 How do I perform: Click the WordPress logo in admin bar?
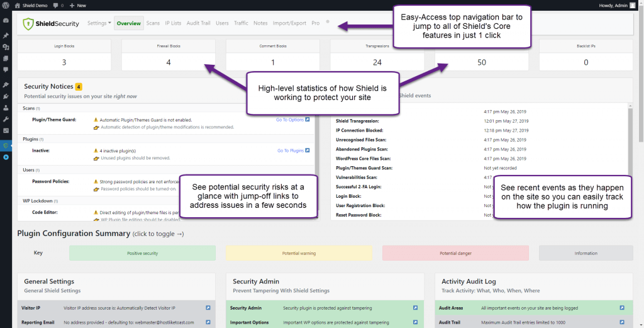coord(5,4)
